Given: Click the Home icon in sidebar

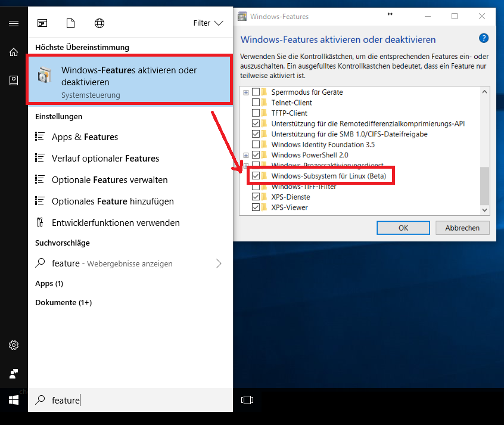Looking at the screenshot, I should pos(14,52).
